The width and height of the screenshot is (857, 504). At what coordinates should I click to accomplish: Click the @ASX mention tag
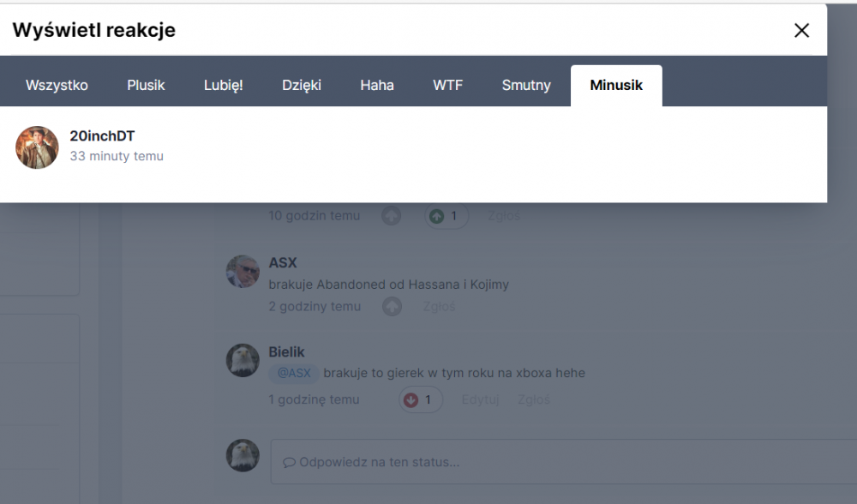294,374
